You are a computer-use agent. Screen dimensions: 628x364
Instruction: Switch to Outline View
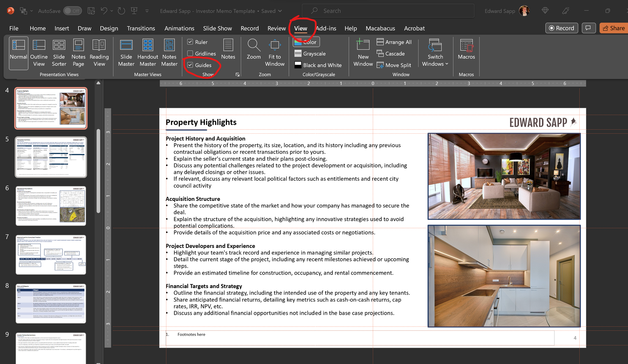point(39,52)
